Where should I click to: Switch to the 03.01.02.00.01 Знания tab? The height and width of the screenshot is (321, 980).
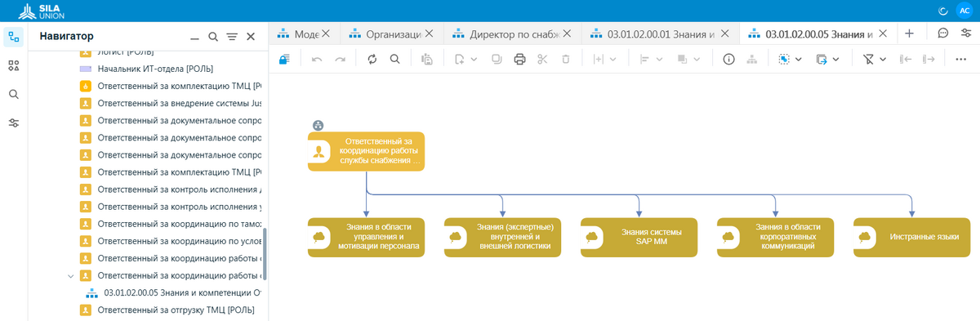pyautogui.click(x=661, y=34)
